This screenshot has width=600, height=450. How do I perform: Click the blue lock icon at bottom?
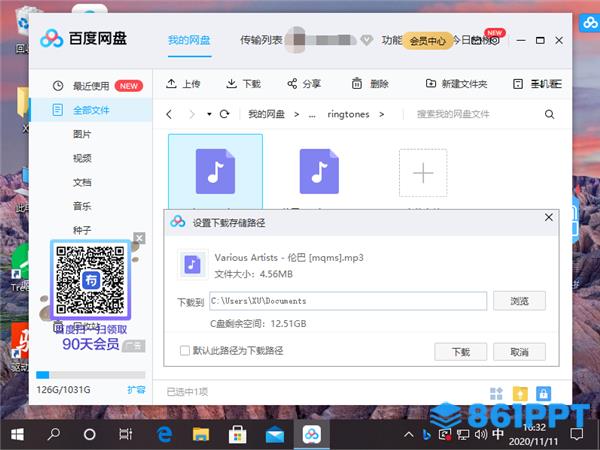pos(543,393)
